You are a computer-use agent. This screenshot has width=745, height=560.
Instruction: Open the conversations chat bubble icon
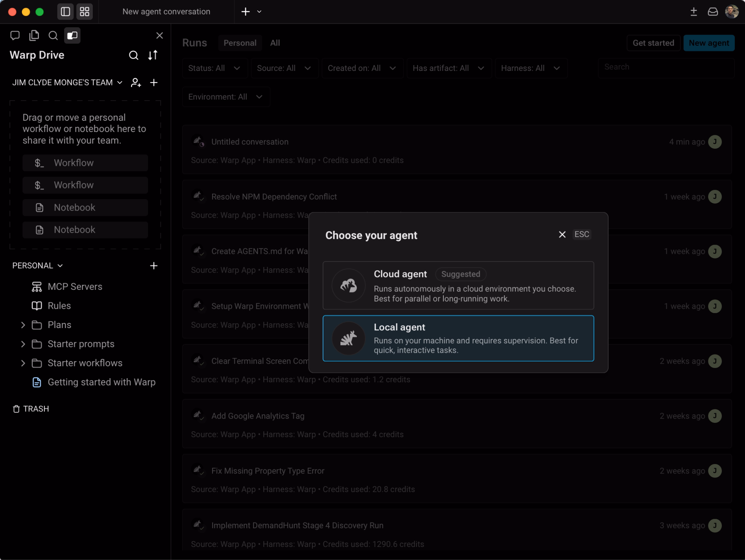[x=15, y=35]
